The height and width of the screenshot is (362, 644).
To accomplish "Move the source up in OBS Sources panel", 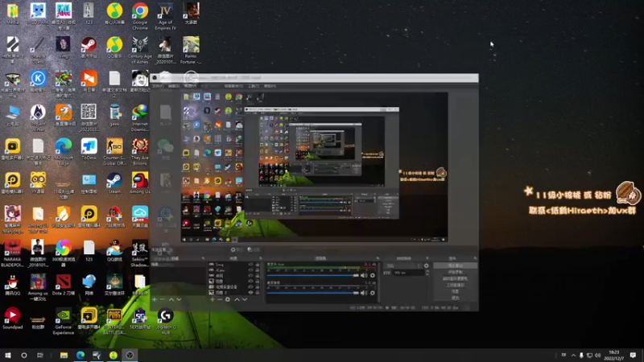I will tap(237, 299).
